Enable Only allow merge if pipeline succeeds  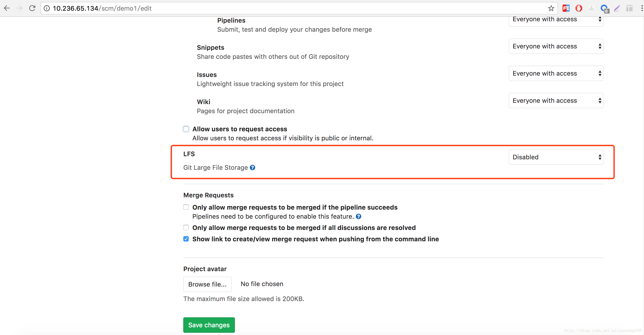pos(186,207)
